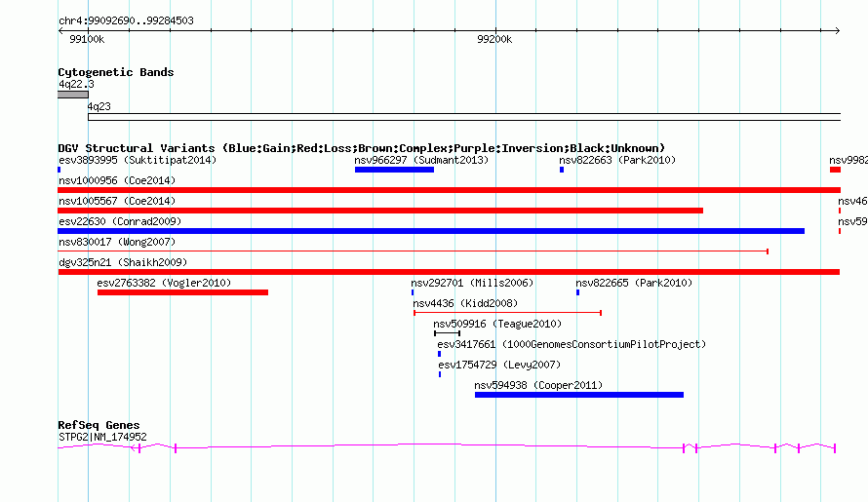Select the 4q23 cytogenetic band bar
The width and height of the screenshot is (868, 502).
464,117
